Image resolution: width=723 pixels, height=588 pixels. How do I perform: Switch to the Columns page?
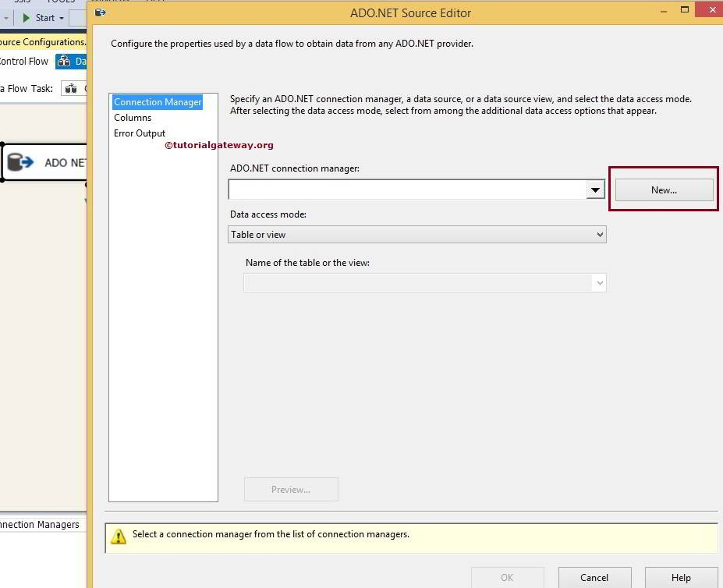point(133,118)
